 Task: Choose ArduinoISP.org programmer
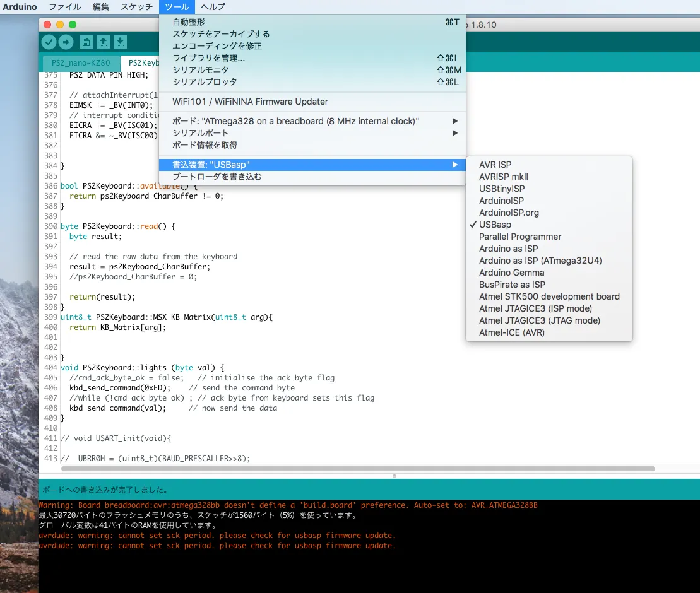click(x=549, y=213)
